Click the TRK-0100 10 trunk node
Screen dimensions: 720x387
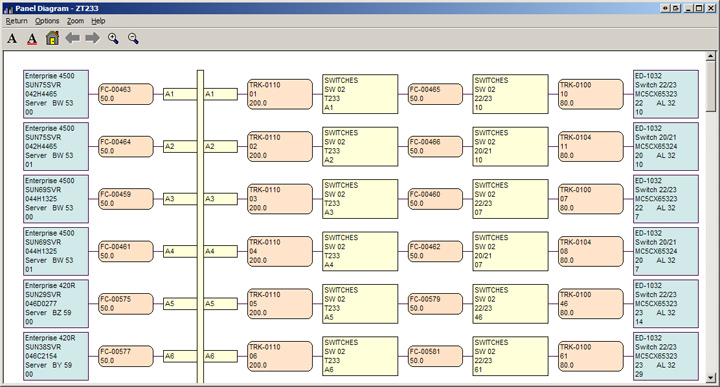[591, 94]
